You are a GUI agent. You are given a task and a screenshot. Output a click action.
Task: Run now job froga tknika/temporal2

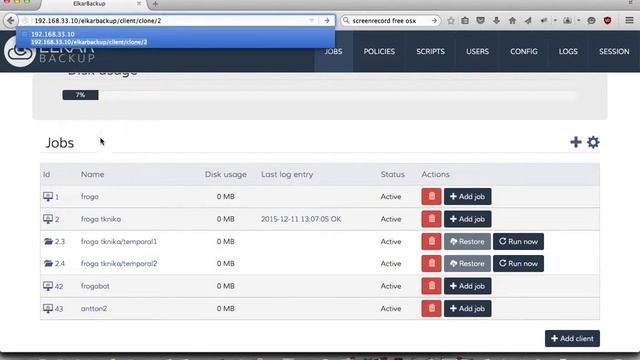tap(518, 263)
